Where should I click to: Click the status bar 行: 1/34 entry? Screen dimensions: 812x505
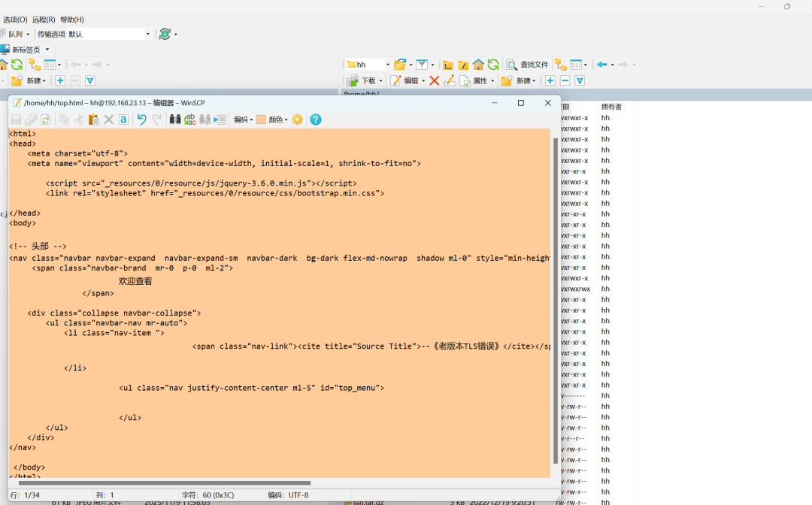25,495
